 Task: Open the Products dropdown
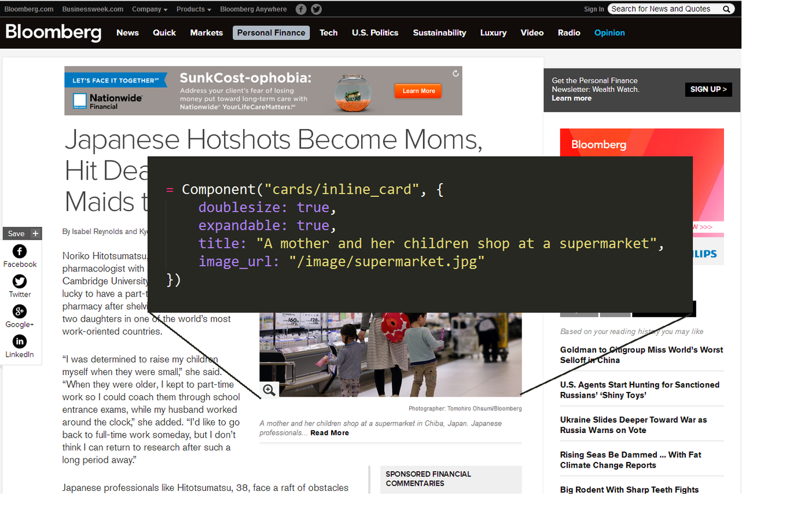(193, 9)
